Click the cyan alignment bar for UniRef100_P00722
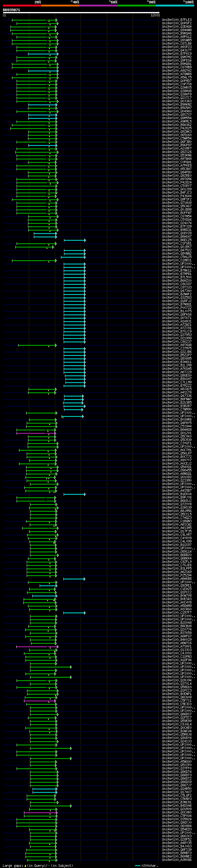 click(x=74, y=308)
